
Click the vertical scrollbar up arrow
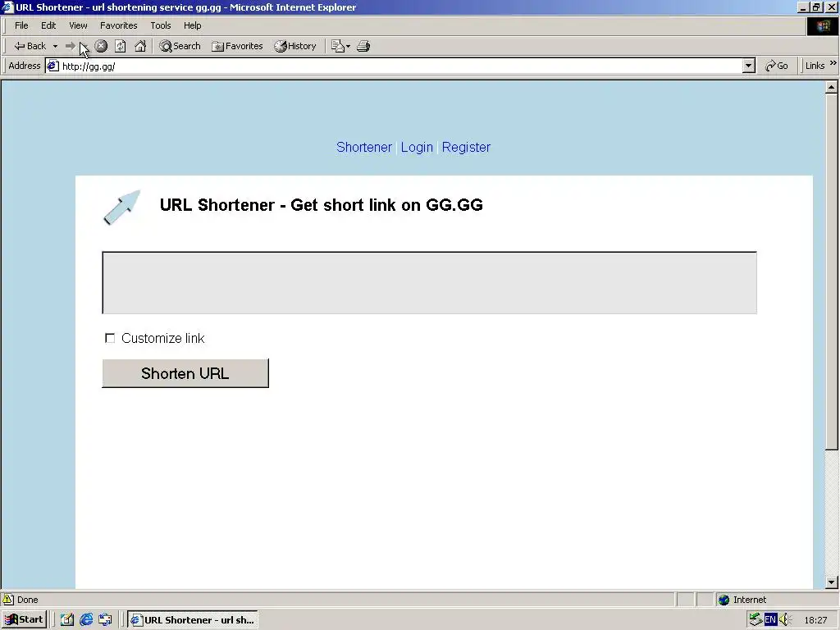[831, 87]
